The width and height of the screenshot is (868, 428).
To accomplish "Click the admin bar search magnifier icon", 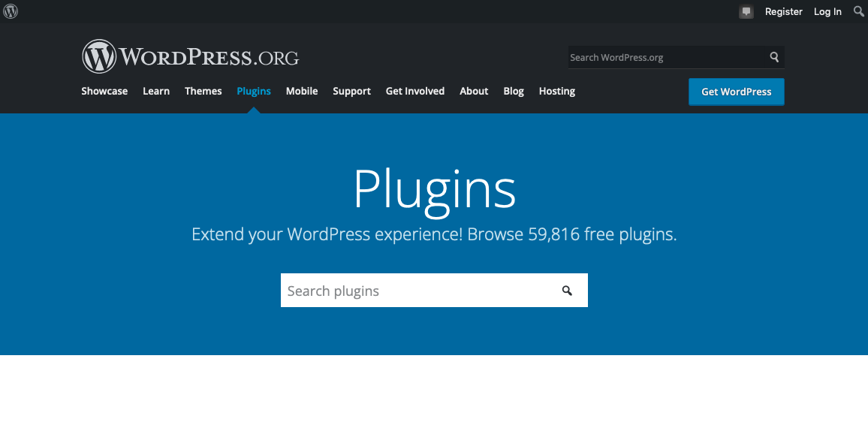I will (859, 11).
